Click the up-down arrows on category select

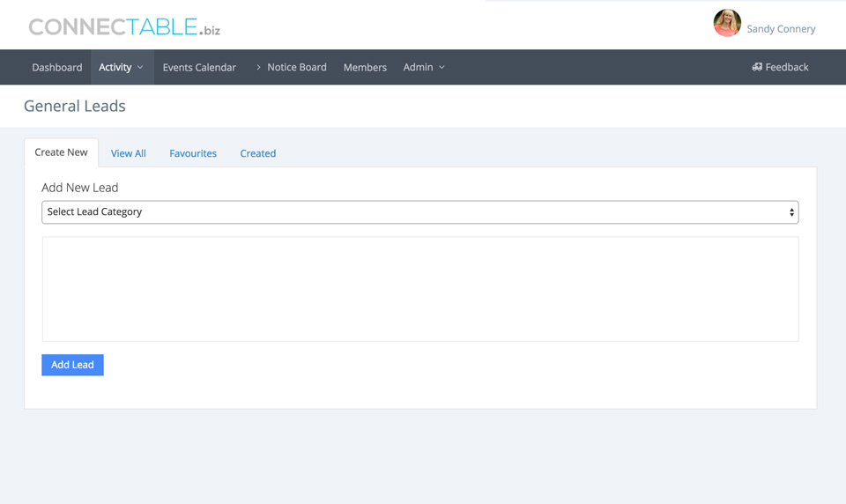coord(791,212)
